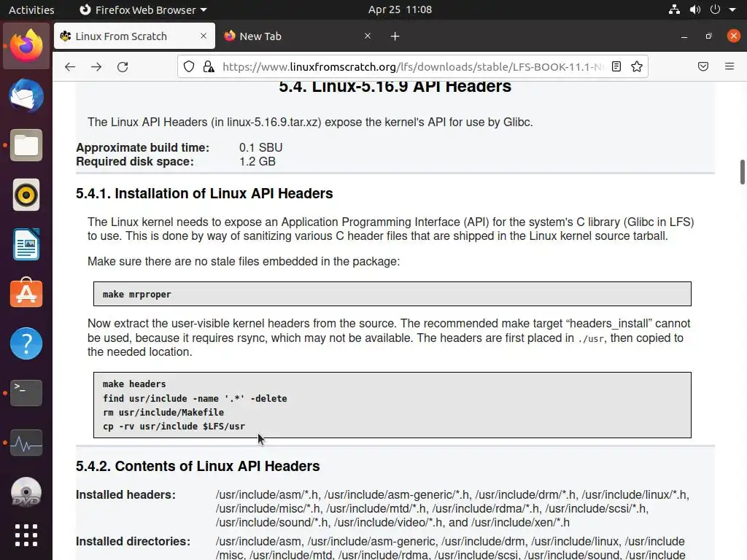Screen dimensions: 747x560
Task: Click the 'Installed directories:' label
Action: click(133, 542)
